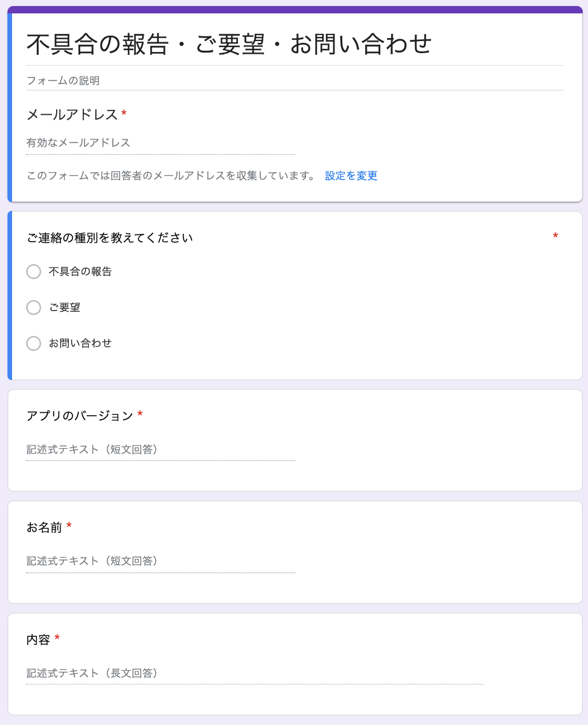Viewport: 588px width, 725px height.
Task: Edit the question title ご連絡の種別を教えてください
Action: (110, 238)
